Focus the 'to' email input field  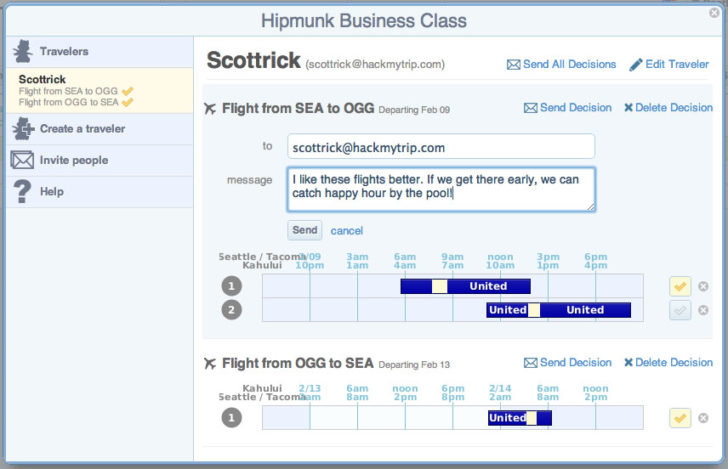pos(441,146)
